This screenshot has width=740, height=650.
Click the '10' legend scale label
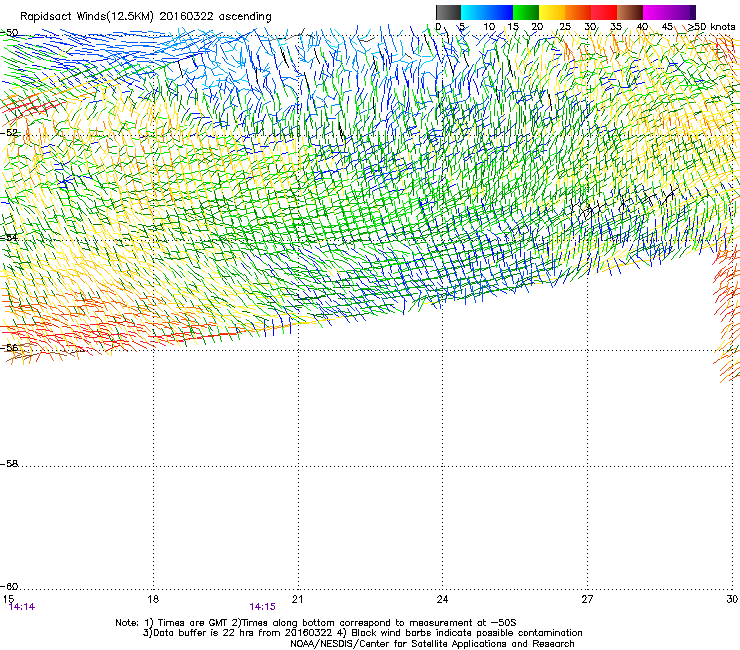click(489, 27)
